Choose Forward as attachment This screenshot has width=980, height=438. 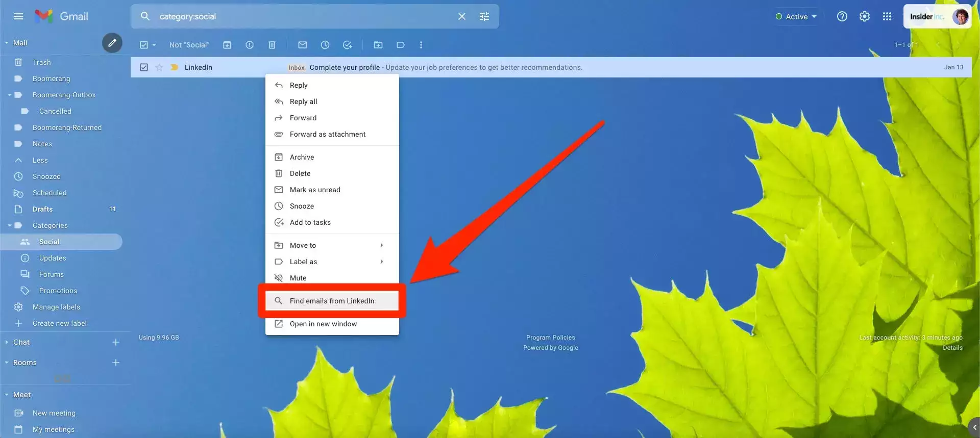pos(332,134)
